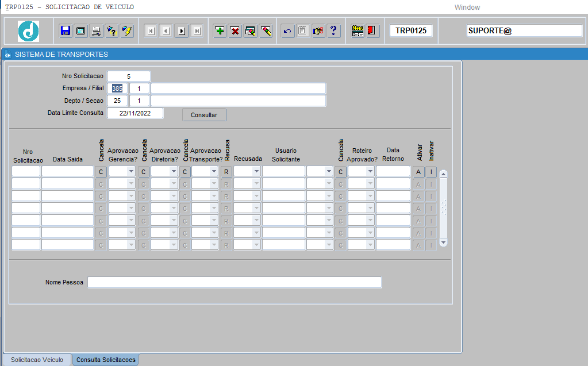The image size is (588, 366).
Task: Click the clear block eraser with window icon
Action: pos(251,31)
